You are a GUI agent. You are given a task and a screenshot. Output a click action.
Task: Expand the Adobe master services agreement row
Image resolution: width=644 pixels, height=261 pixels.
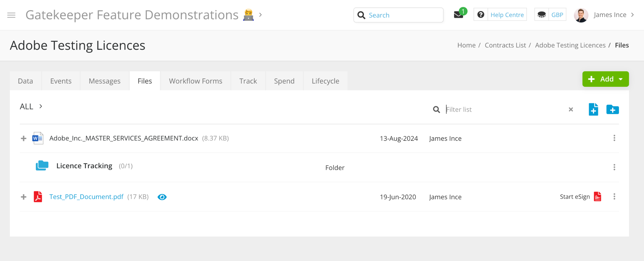coord(24,138)
